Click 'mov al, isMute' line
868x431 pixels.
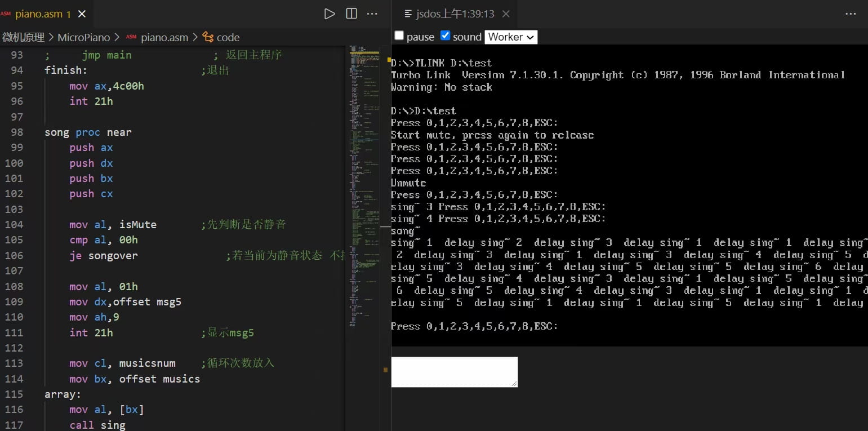[113, 224]
